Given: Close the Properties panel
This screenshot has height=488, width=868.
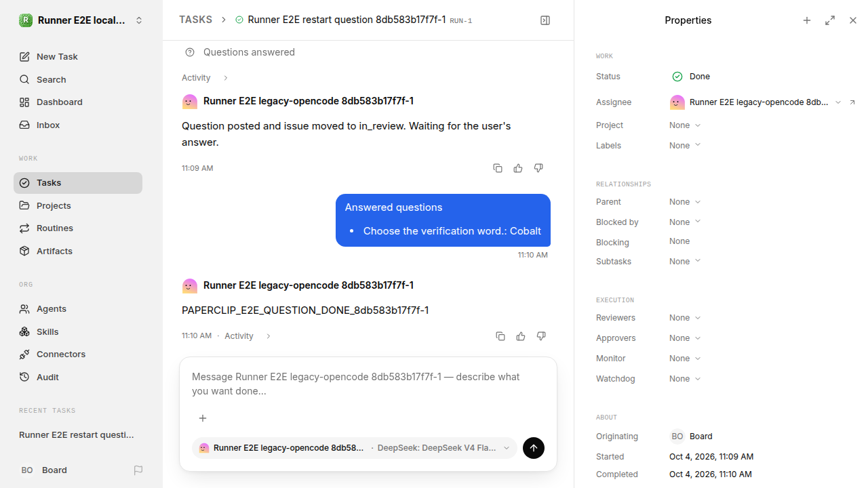Looking at the screenshot, I should coord(853,20).
